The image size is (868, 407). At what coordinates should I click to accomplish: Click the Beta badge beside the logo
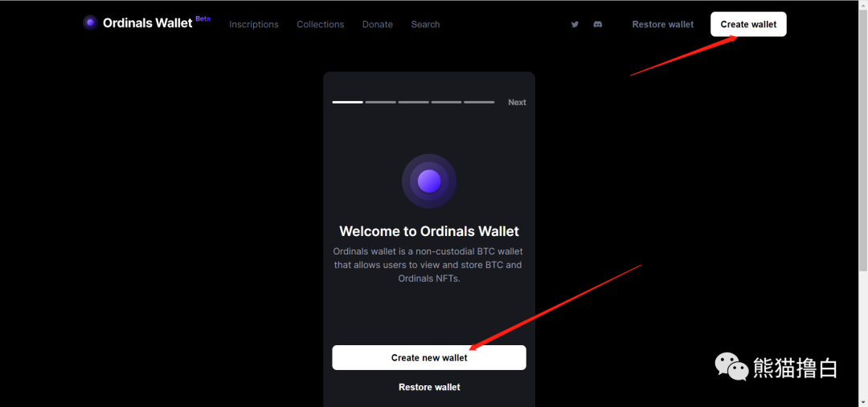203,18
